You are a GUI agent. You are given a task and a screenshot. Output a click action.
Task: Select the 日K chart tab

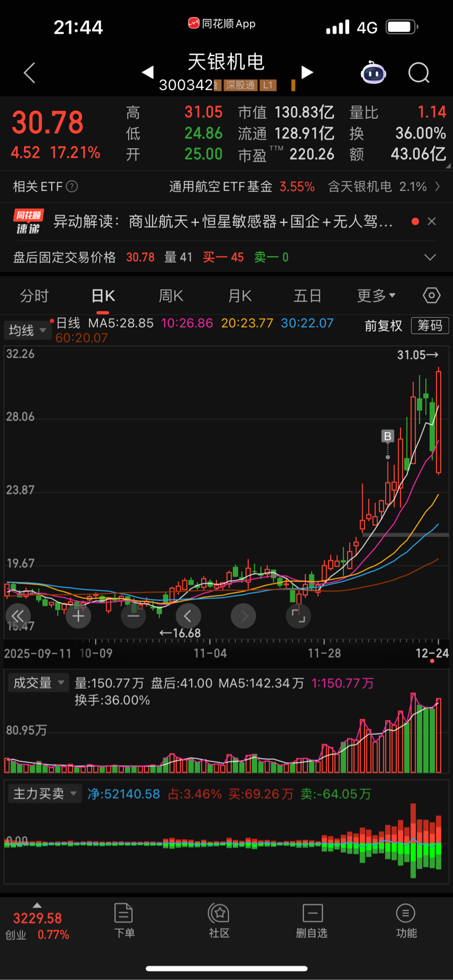point(103,295)
